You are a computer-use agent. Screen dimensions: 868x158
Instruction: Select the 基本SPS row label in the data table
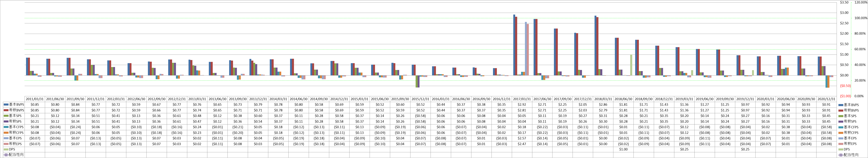(15, 116)
